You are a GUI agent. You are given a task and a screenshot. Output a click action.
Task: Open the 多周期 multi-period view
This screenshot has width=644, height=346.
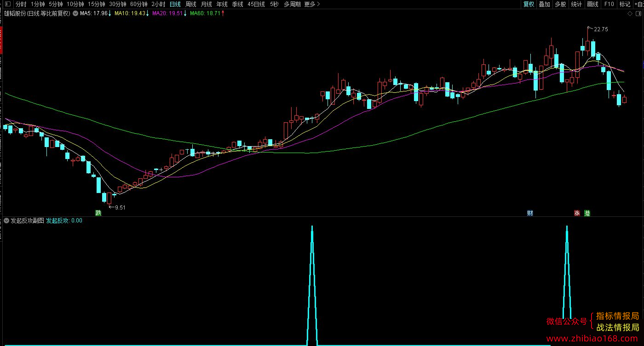click(292, 4)
